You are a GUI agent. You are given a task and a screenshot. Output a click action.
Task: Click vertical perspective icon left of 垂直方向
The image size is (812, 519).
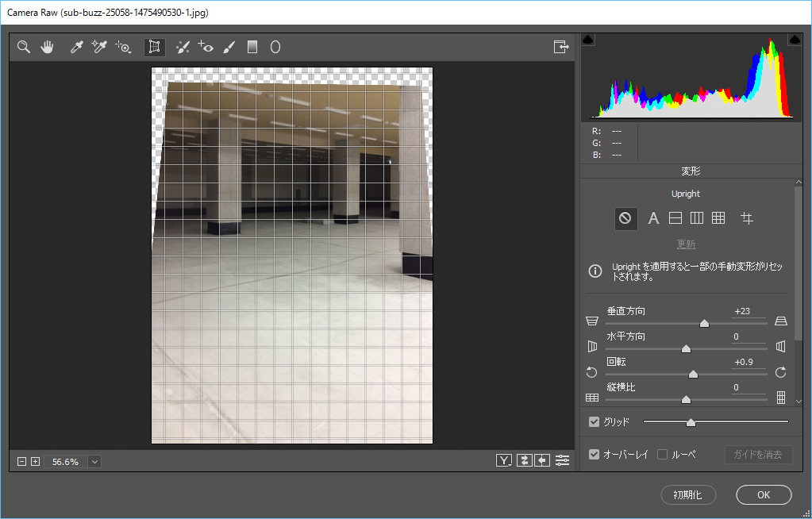point(592,321)
